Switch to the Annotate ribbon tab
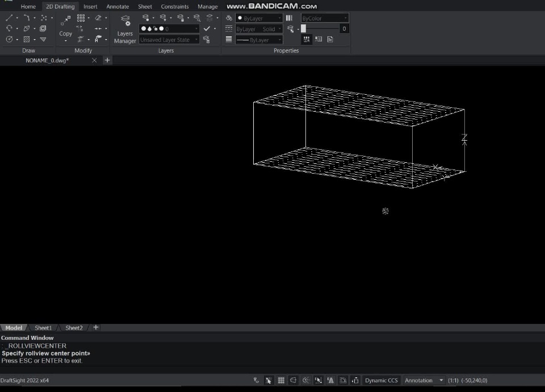 pos(118,6)
